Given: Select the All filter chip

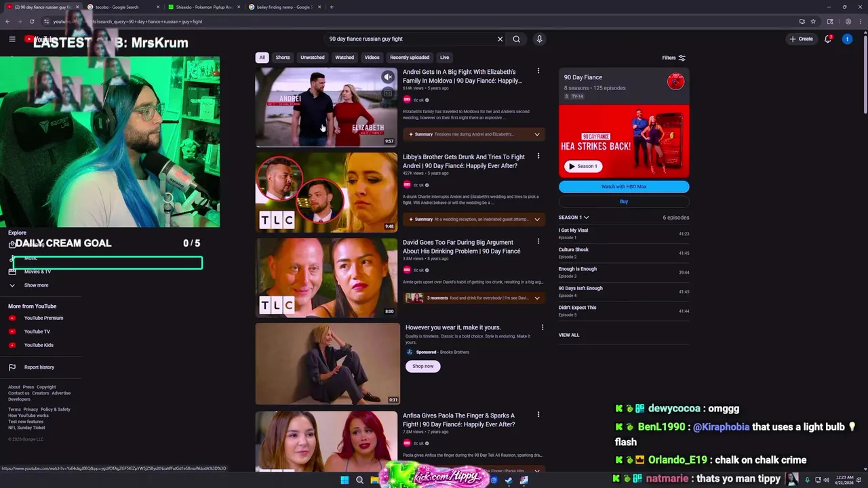Looking at the screenshot, I should tap(262, 58).
